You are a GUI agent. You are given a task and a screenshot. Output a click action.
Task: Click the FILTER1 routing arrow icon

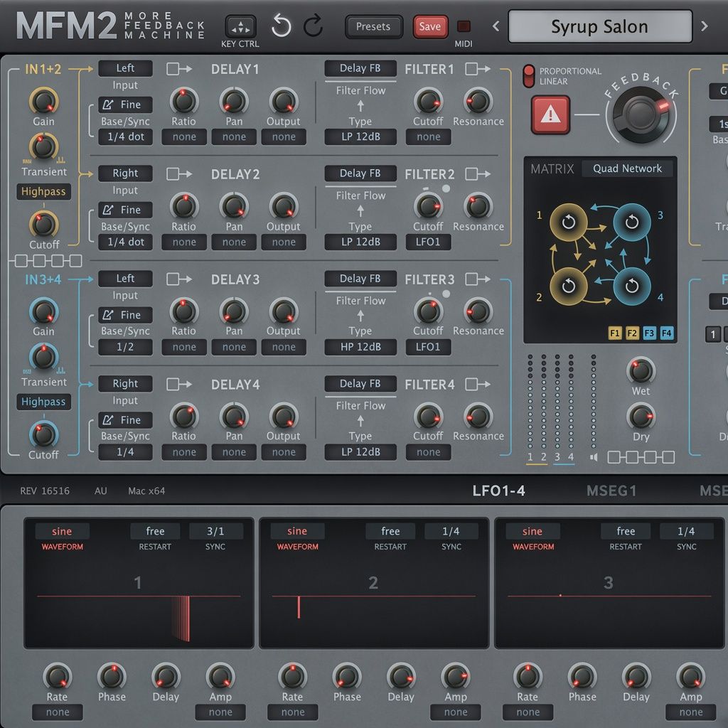(x=478, y=69)
